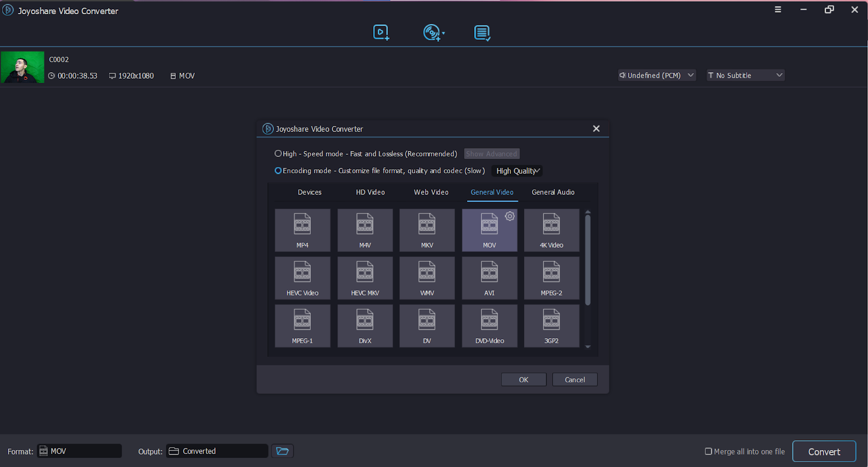Open the converted list icon in toolbar
Viewport: 868px width, 467px height.
[x=482, y=33]
